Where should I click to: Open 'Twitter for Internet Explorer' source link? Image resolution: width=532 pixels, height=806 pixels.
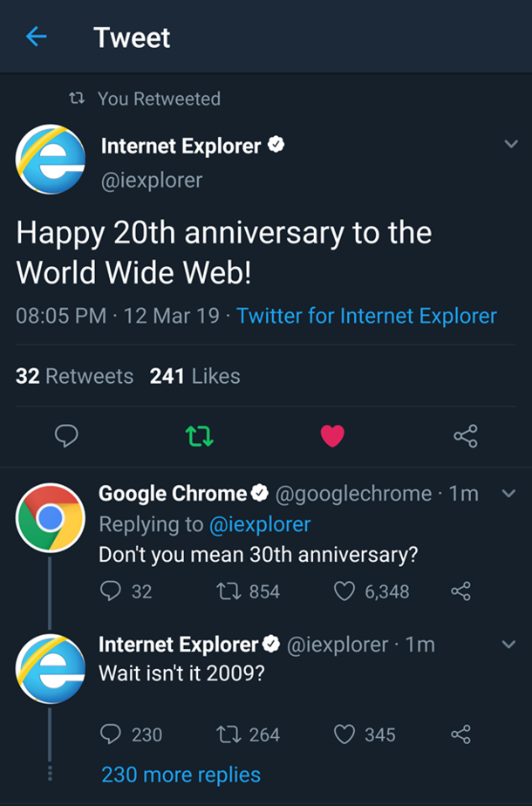coord(366,316)
